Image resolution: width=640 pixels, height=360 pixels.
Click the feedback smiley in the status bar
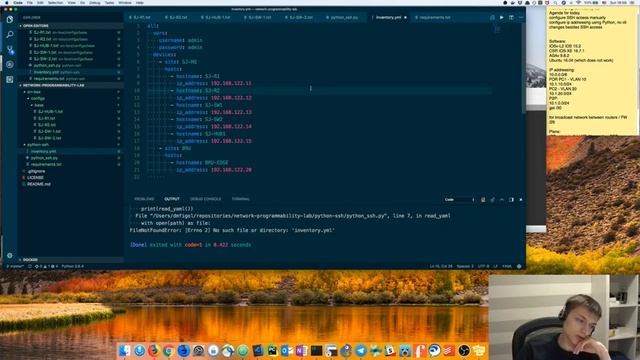point(519,266)
